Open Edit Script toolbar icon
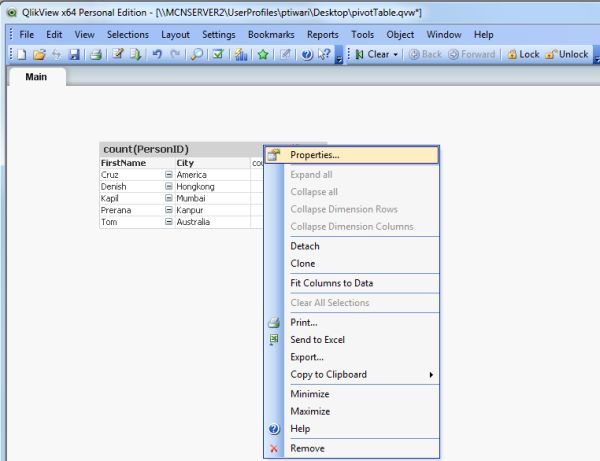 [118, 54]
